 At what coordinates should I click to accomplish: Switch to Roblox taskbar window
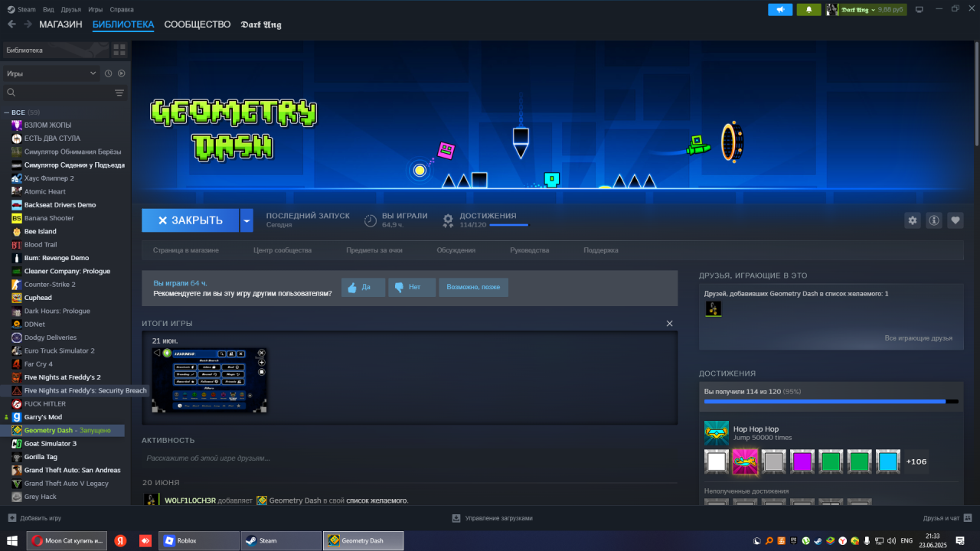199,540
